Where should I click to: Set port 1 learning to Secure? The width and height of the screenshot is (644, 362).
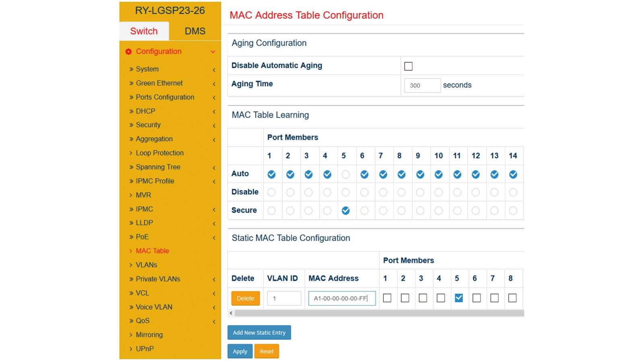point(271,211)
